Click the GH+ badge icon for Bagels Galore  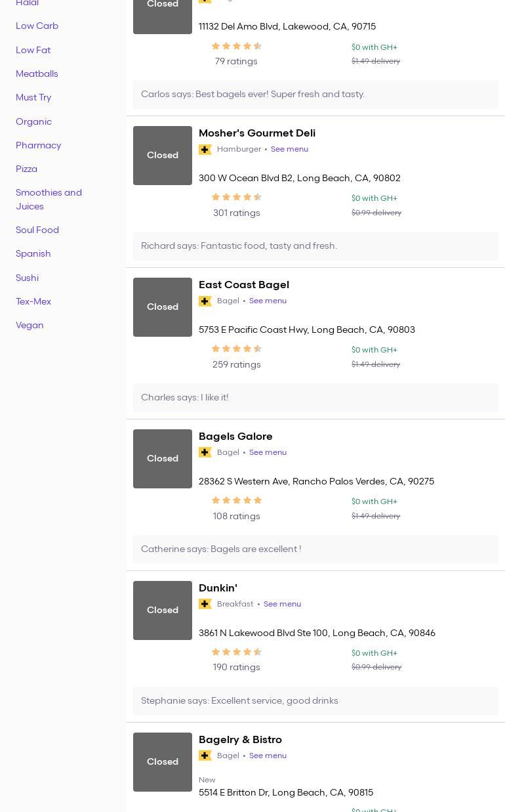pos(205,453)
